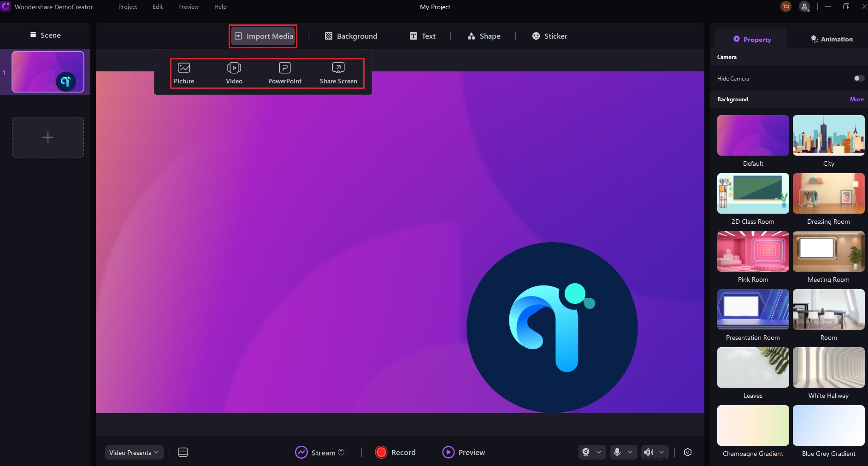Import a PowerPoint file
Screen dimensions: 868x466
tap(285, 74)
